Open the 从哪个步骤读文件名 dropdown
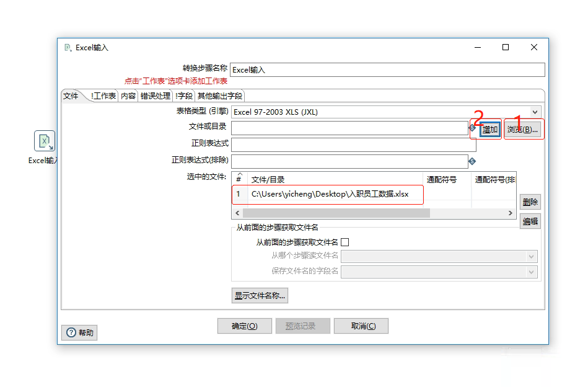 point(532,257)
